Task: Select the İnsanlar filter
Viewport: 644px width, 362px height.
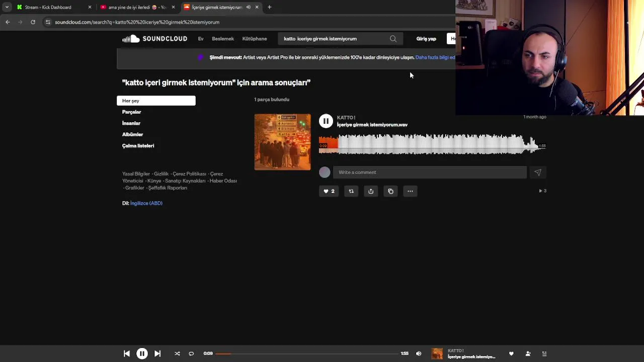Action: coord(131,123)
